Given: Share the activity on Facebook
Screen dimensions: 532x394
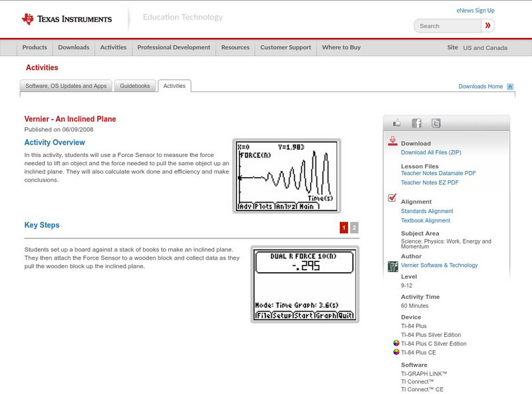Looking at the screenshot, I should pos(416,123).
